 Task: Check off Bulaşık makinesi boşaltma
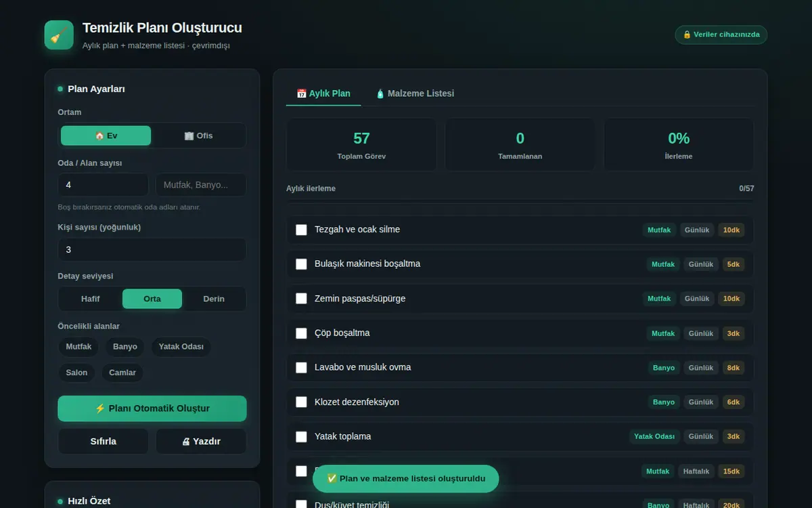point(301,264)
